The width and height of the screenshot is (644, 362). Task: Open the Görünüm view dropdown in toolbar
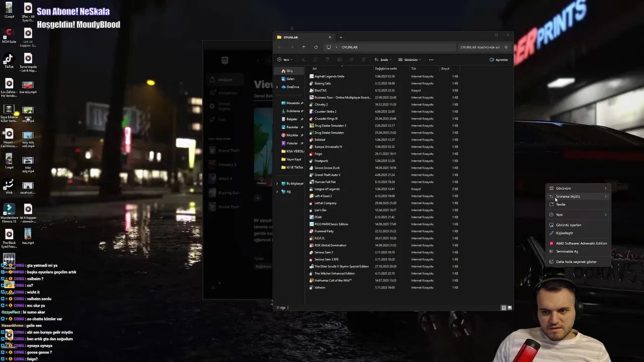410,60
